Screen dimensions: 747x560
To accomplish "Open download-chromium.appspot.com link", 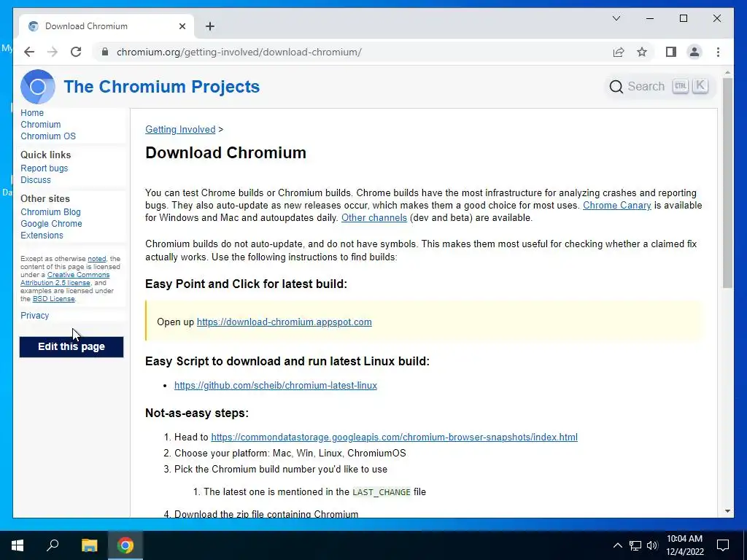I will click(x=285, y=322).
